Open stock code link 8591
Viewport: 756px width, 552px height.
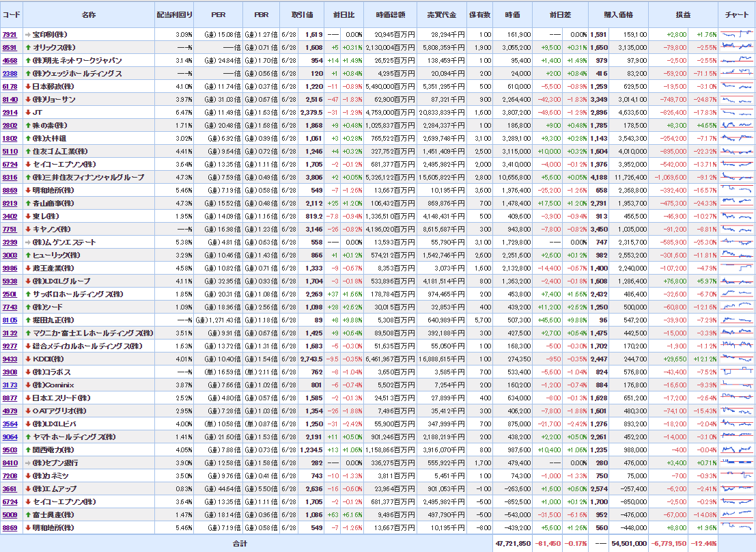[10, 48]
